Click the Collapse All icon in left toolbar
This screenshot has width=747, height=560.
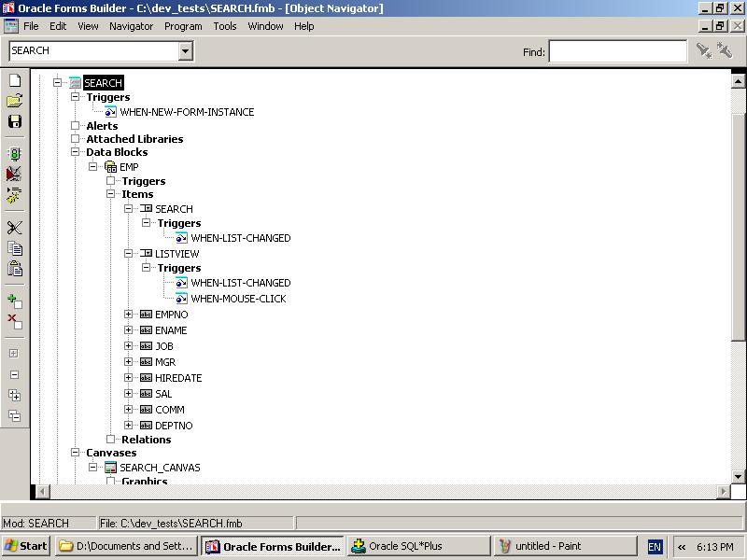[14, 416]
